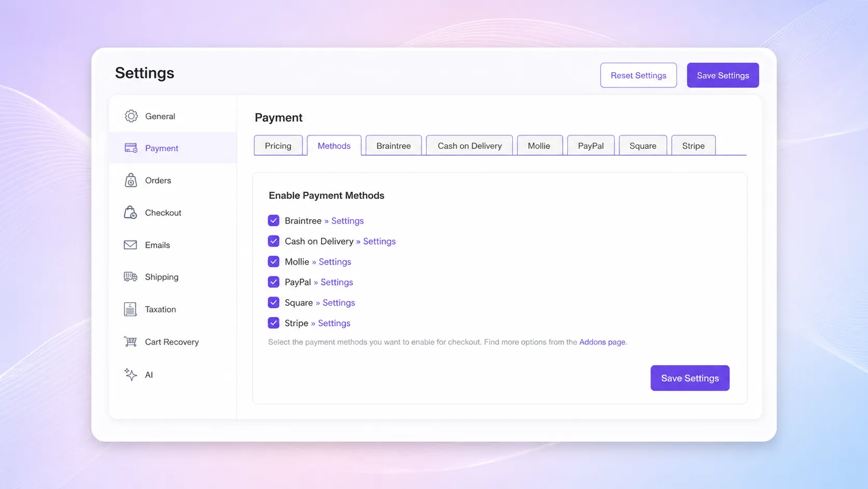Open the Square tab

point(643,146)
